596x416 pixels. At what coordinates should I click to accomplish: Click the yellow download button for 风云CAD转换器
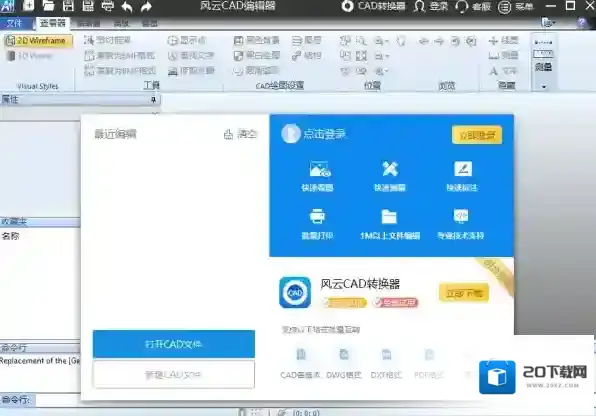pyautogui.click(x=464, y=293)
